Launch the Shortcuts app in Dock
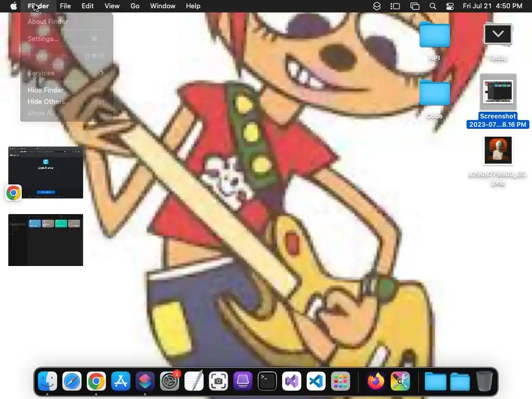Image resolution: width=532 pixels, height=399 pixels. click(x=145, y=381)
